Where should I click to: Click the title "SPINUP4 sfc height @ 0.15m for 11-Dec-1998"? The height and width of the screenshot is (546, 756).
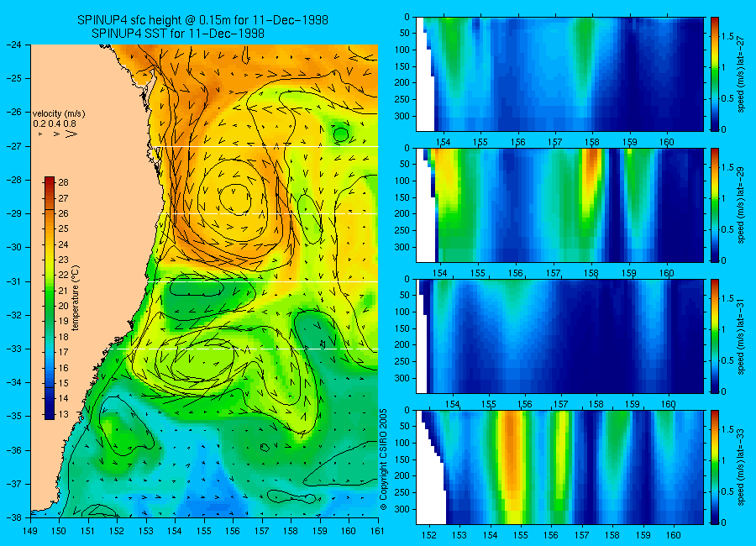tap(202, 20)
